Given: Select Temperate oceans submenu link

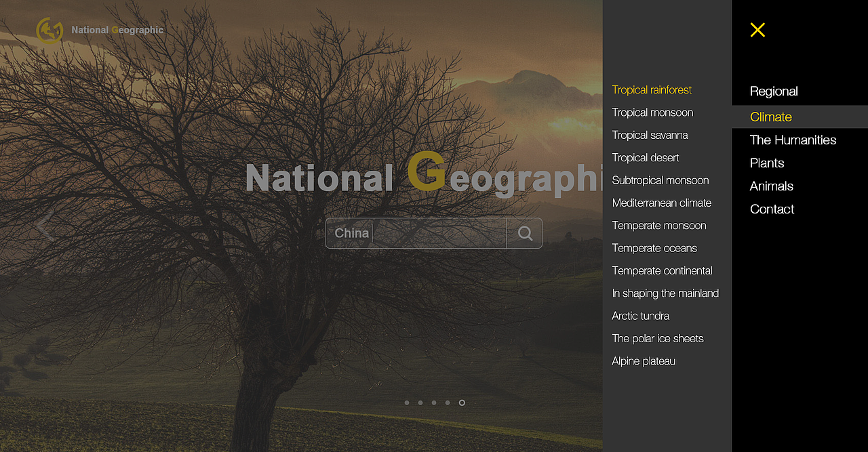Looking at the screenshot, I should click(654, 248).
